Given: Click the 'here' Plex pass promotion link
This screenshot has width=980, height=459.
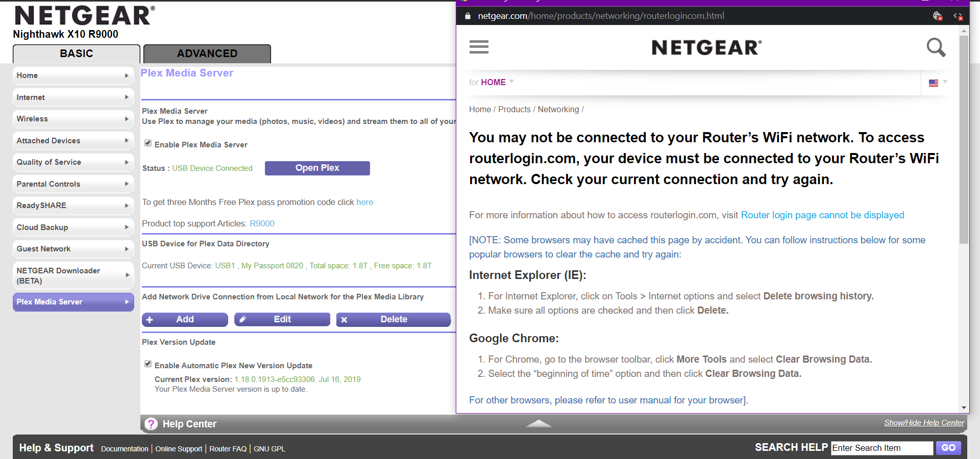Looking at the screenshot, I should coord(364,202).
